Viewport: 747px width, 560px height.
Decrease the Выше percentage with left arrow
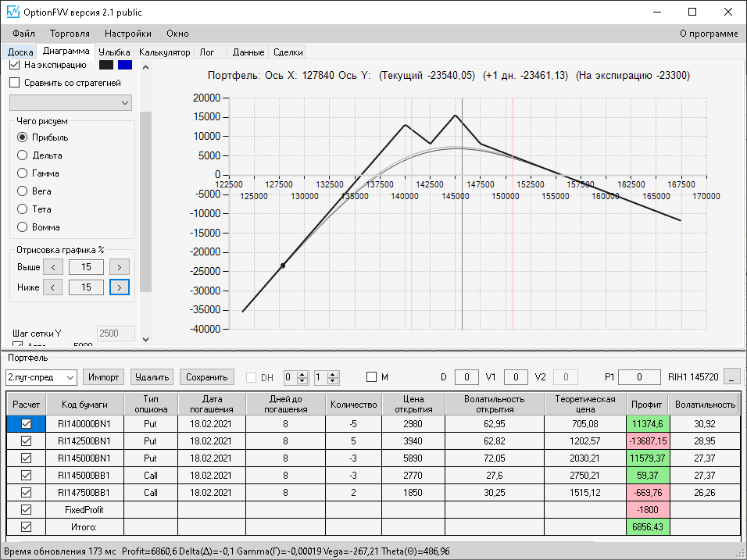coord(53,267)
